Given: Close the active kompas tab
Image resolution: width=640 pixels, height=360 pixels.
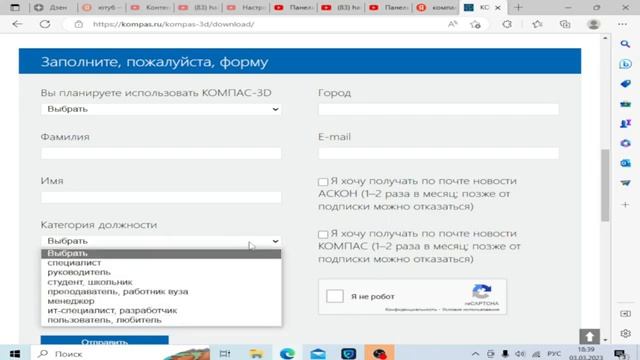Looking at the screenshot, I should (498, 7).
